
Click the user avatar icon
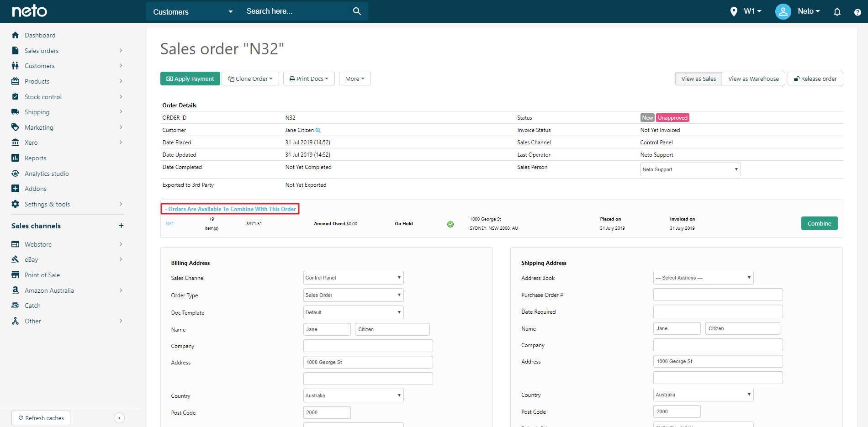point(783,11)
